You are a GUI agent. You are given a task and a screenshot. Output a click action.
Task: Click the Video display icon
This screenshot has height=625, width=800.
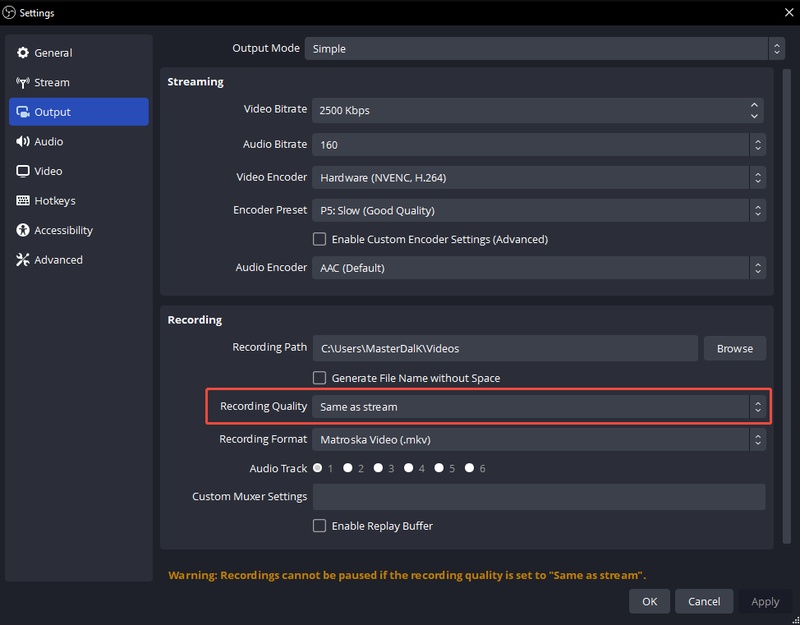[x=22, y=171]
